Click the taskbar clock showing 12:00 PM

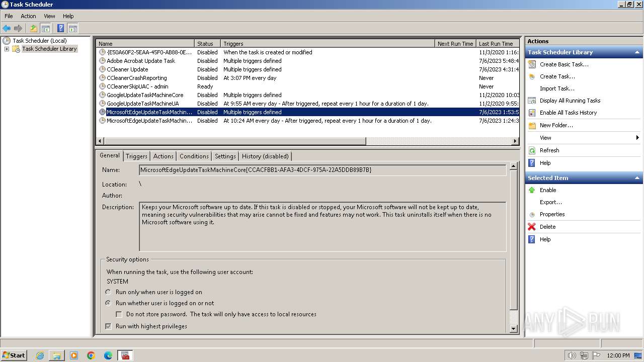pyautogui.click(x=619, y=355)
